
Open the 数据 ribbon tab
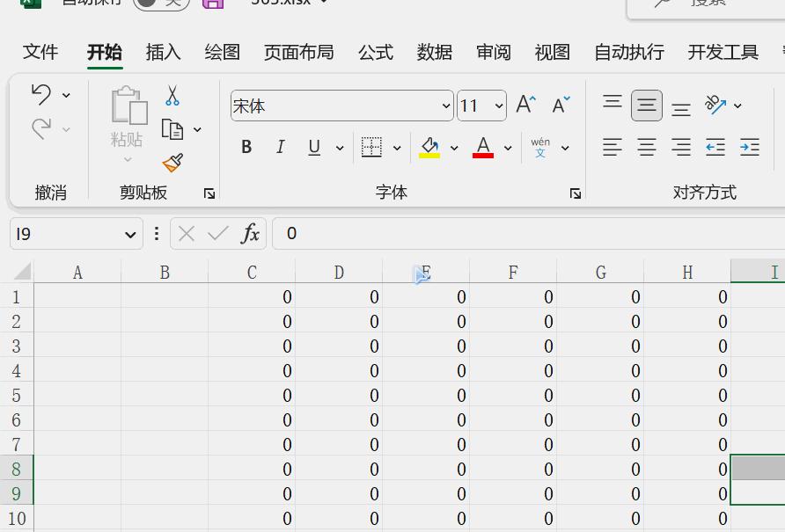pyautogui.click(x=433, y=52)
